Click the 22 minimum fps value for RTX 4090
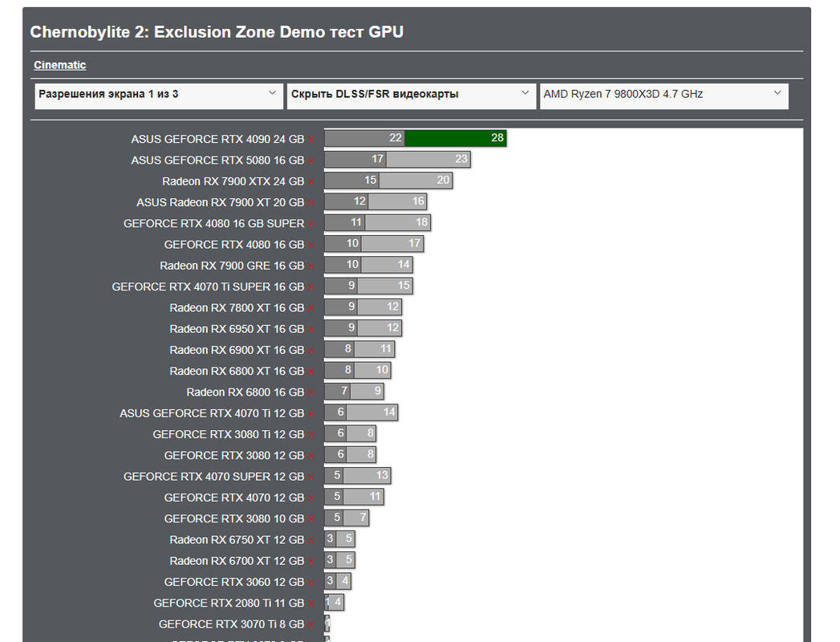Image resolution: width=840 pixels, height=642 pixels. [396, 138]
